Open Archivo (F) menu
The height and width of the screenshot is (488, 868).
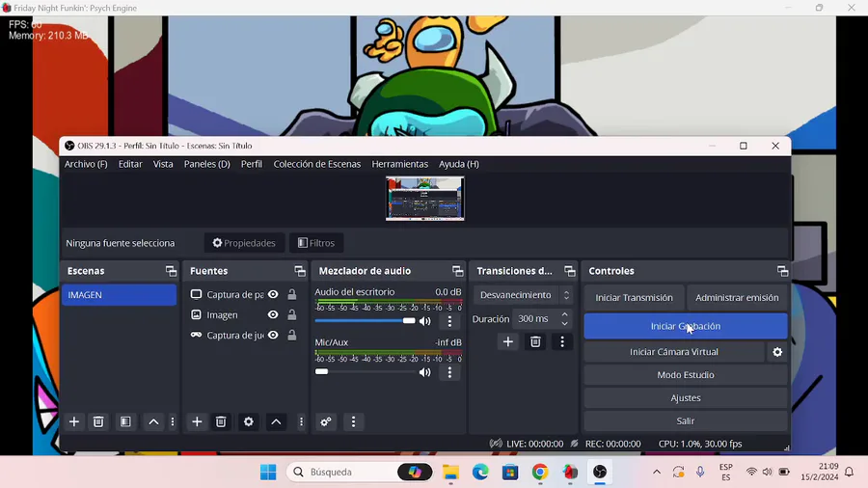(x=86, y=164)
